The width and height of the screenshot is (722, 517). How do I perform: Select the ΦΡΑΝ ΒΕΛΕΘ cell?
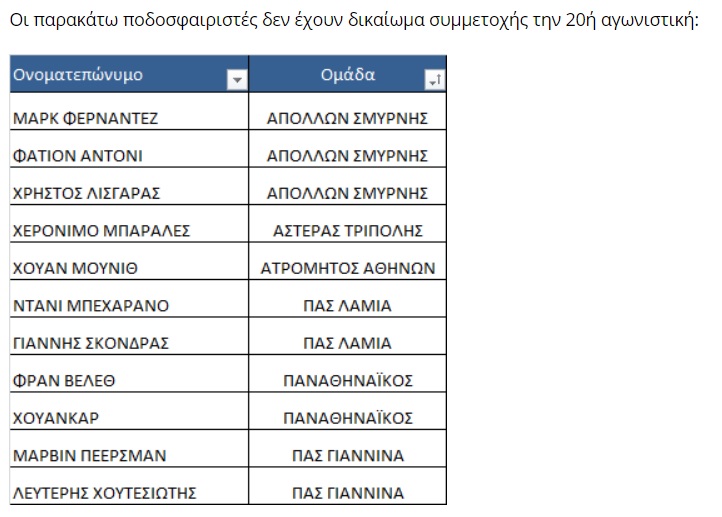point(129,374)
